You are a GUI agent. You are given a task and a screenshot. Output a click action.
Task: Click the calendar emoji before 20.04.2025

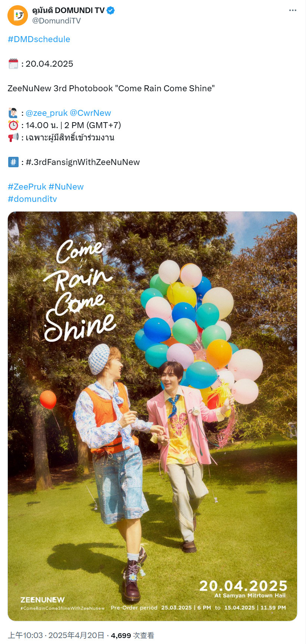pos(13,64)
